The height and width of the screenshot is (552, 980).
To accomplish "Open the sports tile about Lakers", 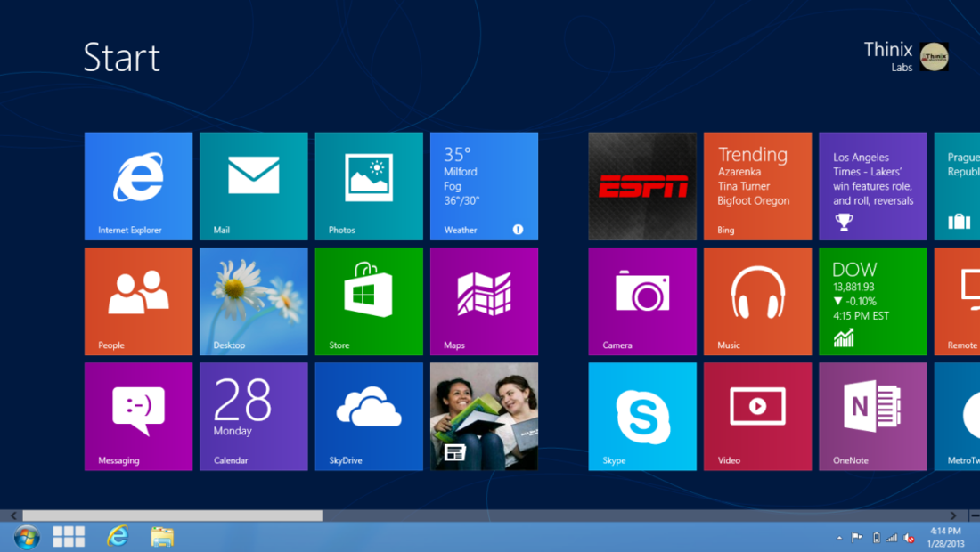I will click(873, 186).
